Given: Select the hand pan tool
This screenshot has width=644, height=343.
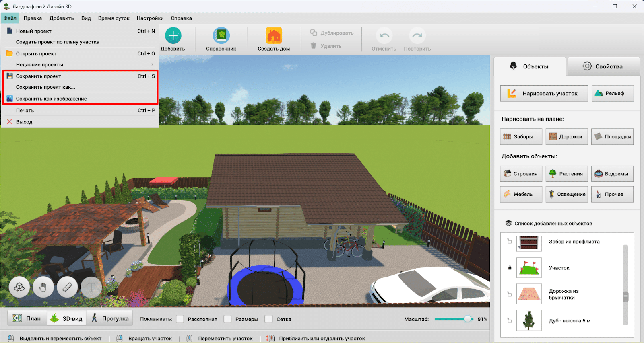Looking at the screenshot, I should coord(43,287).
